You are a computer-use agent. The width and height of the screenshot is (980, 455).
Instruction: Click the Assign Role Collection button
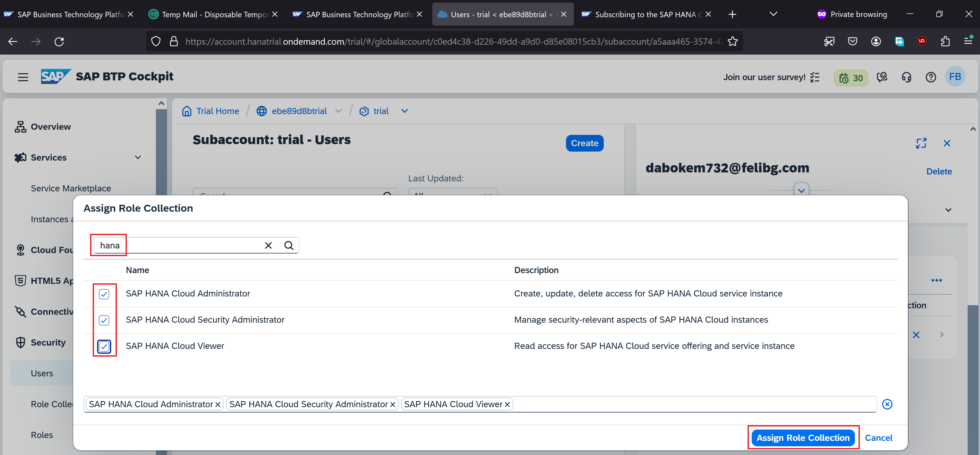[x=803, y=438]
